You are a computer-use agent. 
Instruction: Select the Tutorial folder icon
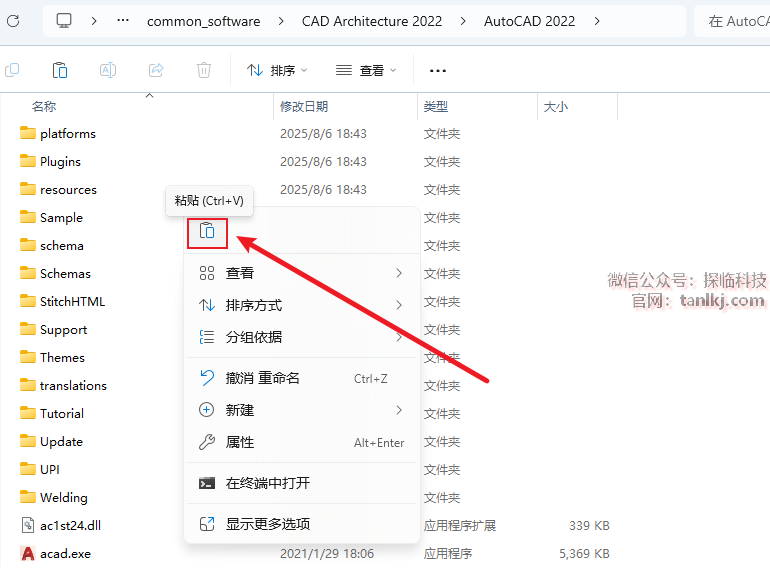[28, 413]
